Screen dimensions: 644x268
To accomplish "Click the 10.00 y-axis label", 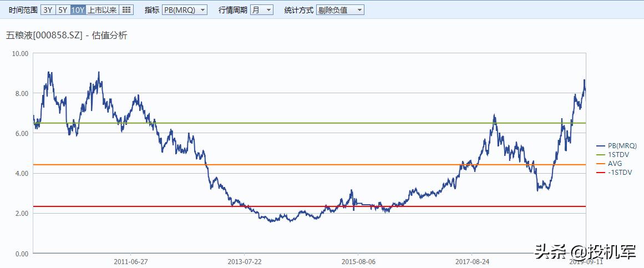I will 20,53.
